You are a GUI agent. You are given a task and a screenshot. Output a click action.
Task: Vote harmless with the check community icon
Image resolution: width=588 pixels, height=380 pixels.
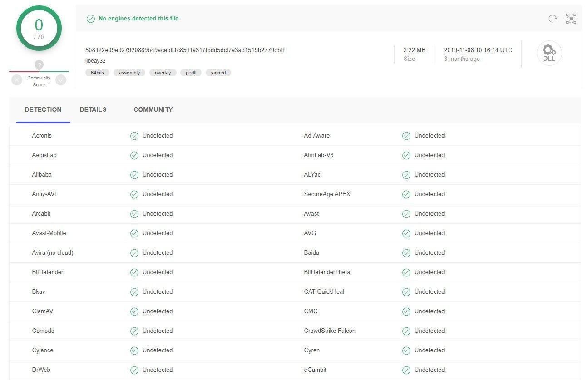61,80
